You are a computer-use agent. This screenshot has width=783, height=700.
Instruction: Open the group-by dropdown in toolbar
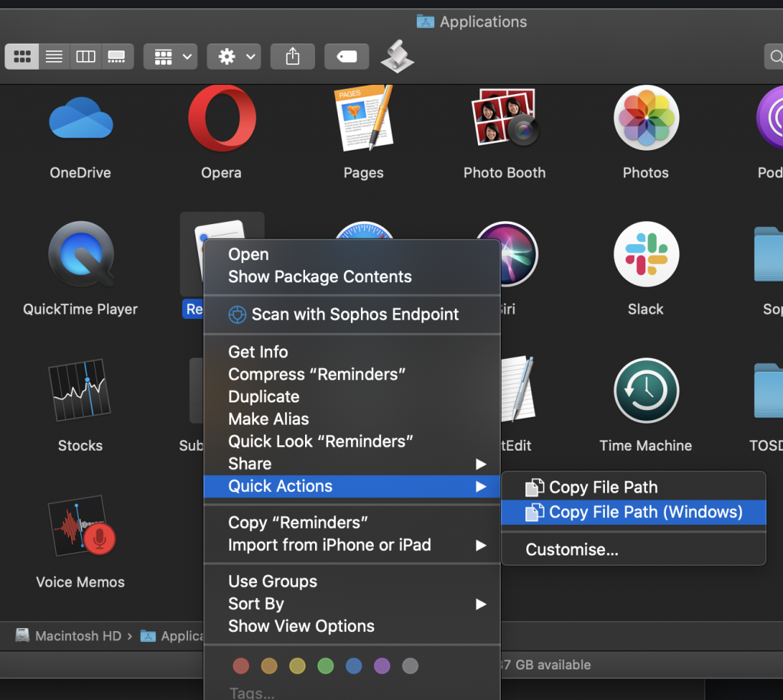171,57
